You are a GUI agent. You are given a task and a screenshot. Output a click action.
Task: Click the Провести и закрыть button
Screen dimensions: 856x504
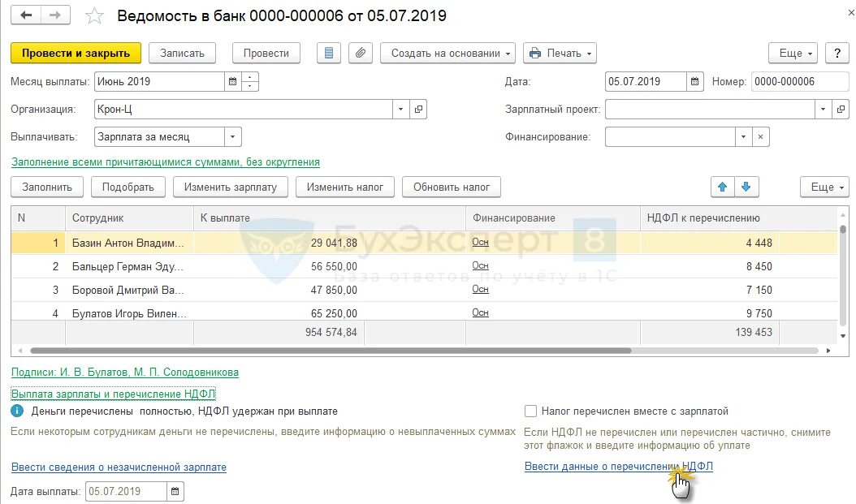pyautogui.click(x=76, y=53)
